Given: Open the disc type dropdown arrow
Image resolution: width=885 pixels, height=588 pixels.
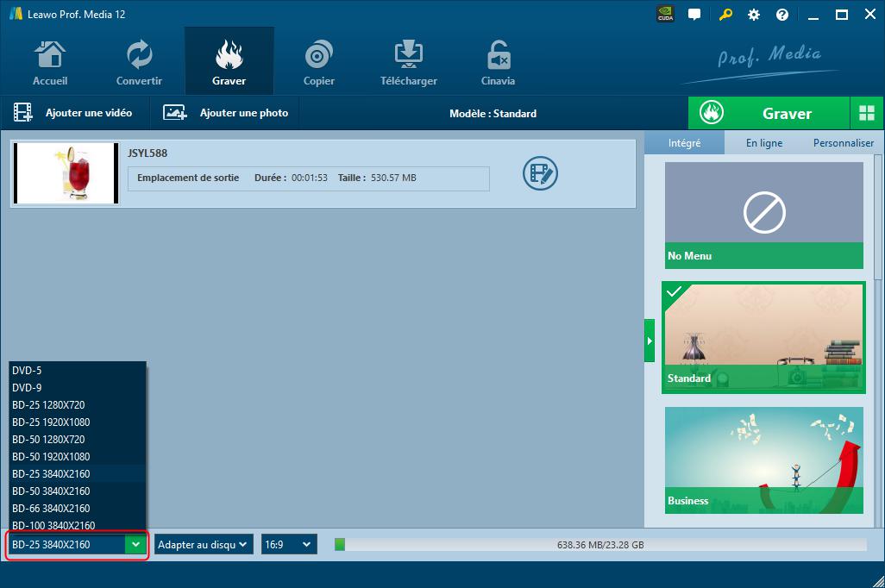Looking at the screenshot, I should [135, 545].
